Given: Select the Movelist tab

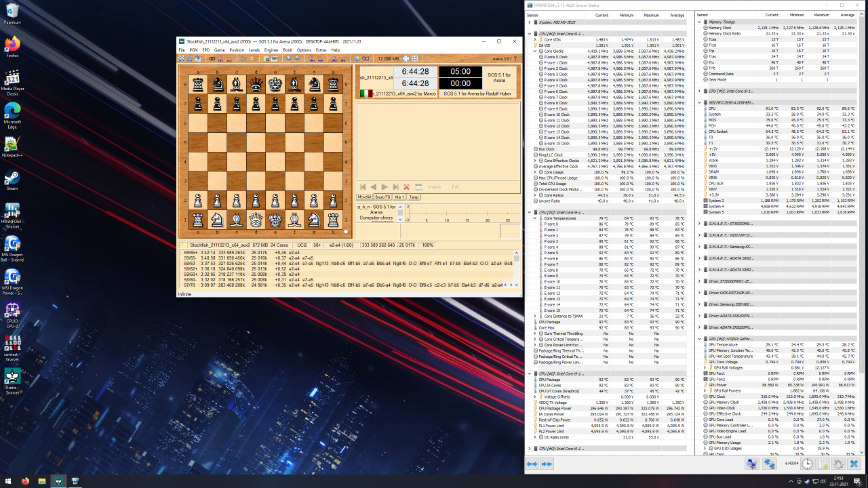Looking at the screenshot, I should tap(365, 197).
